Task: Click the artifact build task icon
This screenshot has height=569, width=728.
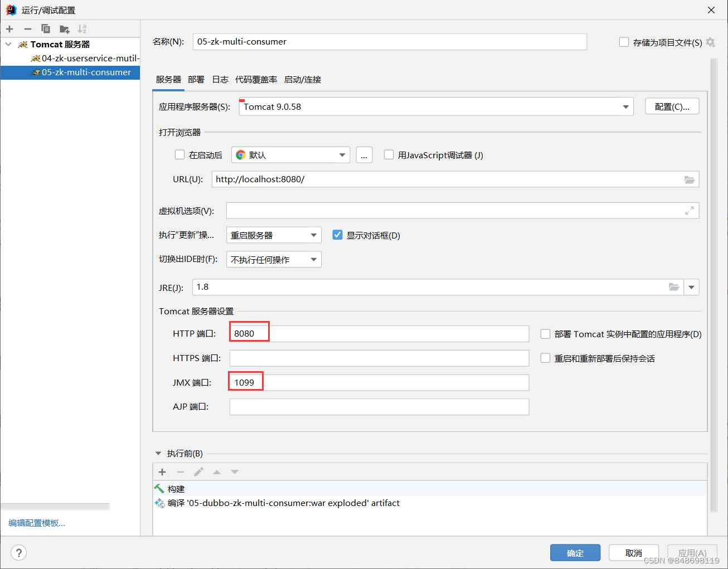Action: click(x=159, y=503)
